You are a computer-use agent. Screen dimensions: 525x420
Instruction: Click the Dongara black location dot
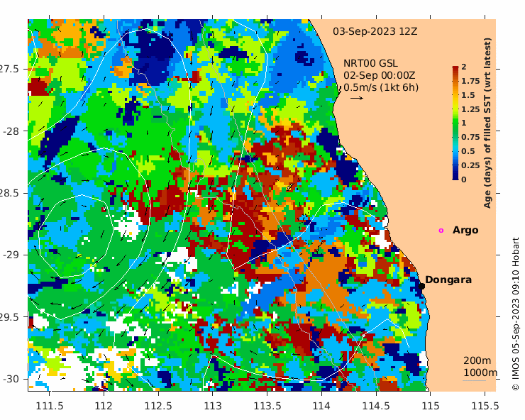coord(421,286)
